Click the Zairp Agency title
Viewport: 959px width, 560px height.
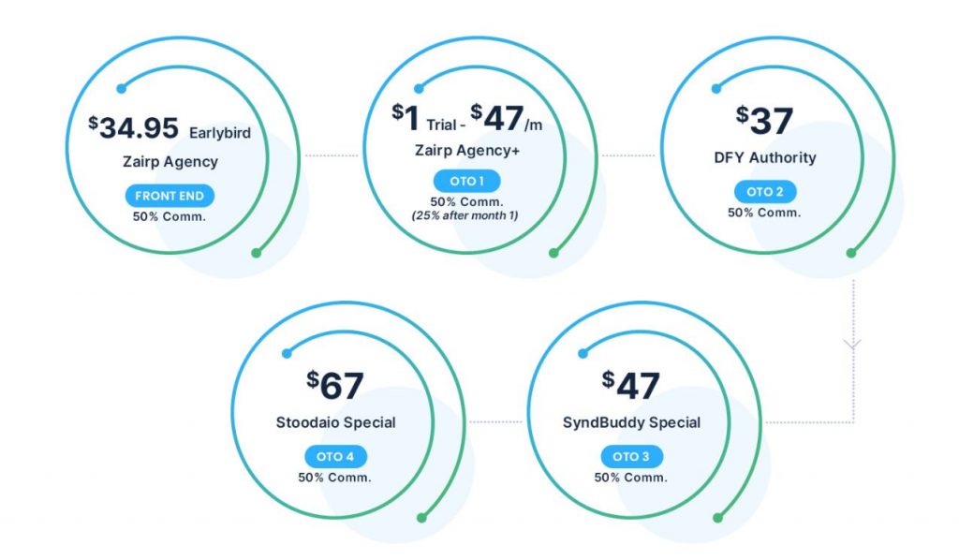click(x=170, y=162)
